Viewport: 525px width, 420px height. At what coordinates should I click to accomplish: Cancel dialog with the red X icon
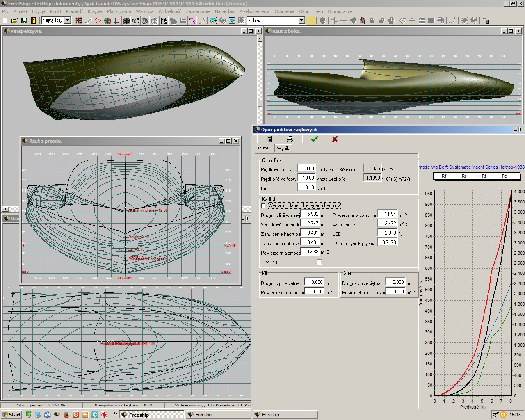click(335, 139)
